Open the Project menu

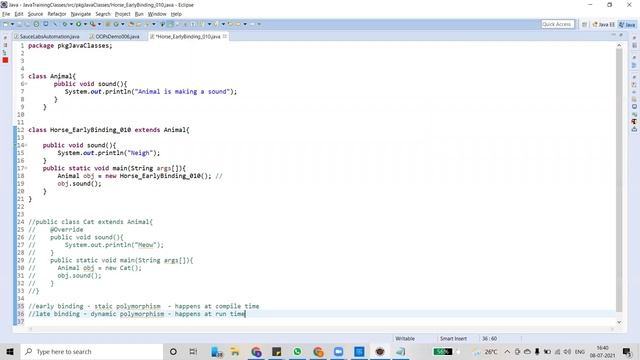pyautogui.click(x=122, y=14)
